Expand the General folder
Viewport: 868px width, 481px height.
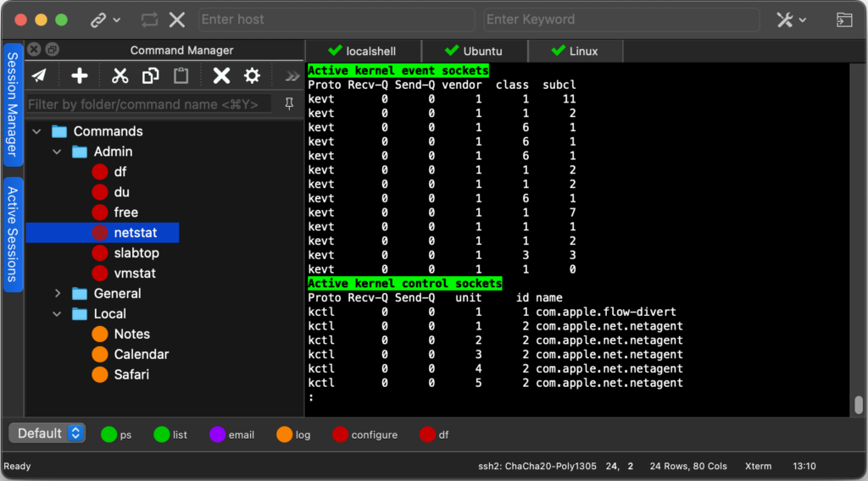point(57,294)
